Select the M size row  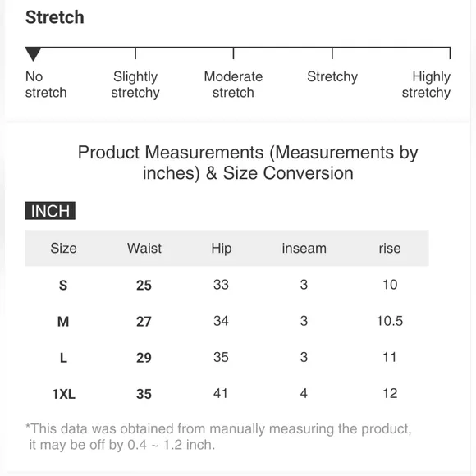click(x=227, y=321)
